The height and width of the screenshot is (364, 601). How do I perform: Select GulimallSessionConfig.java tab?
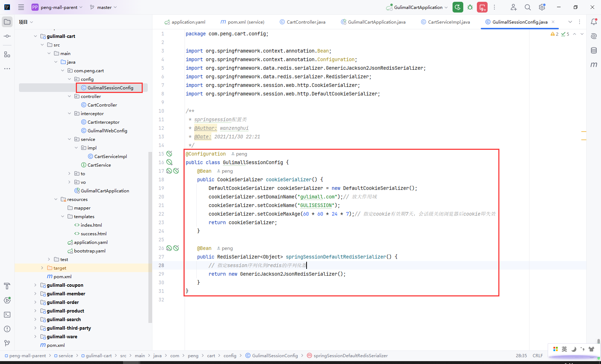[520, 22]
